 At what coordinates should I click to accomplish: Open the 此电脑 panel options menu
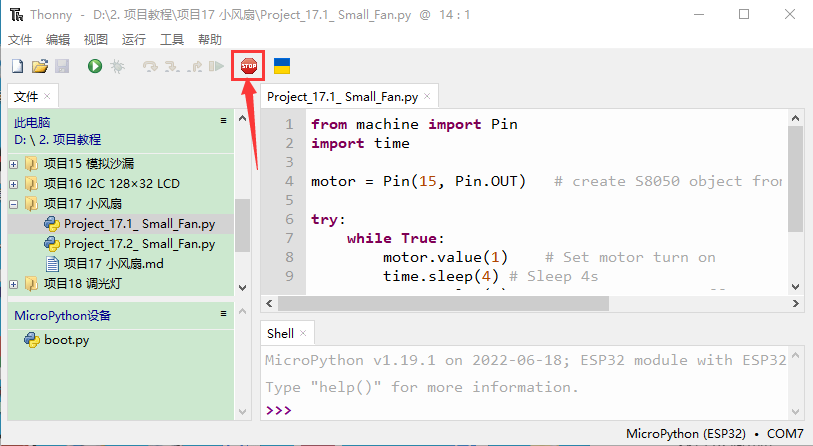(224, 120)
